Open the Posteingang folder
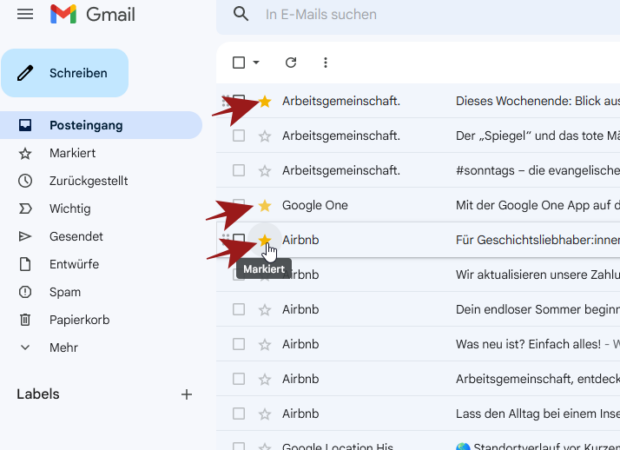The width and height of the screenshot is (620, 450). coord(101,125)
